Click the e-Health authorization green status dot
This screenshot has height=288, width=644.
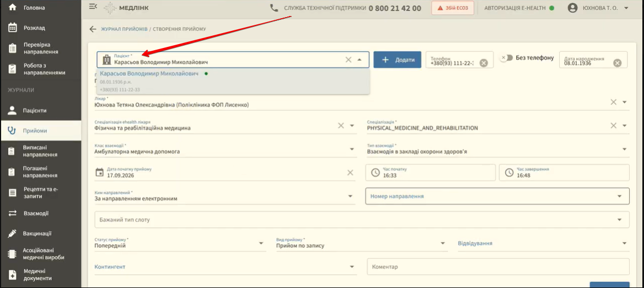pyautogui.click(x=551, y=8)
